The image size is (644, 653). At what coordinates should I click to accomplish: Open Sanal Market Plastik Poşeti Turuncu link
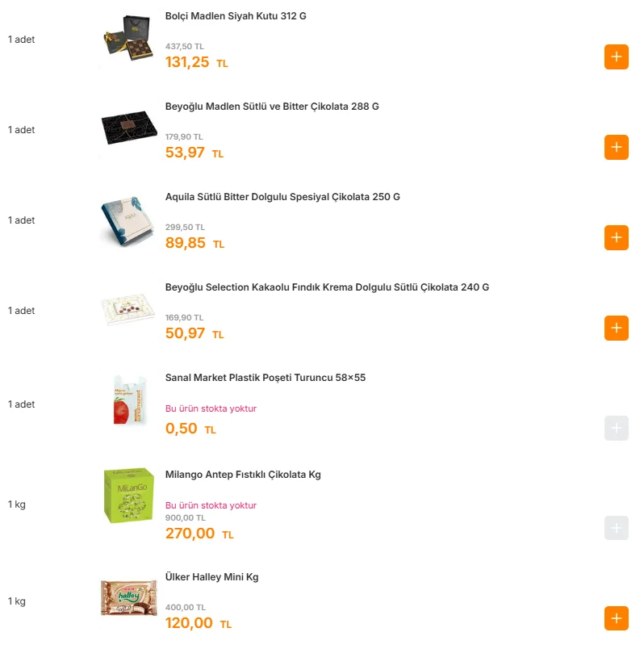point(266,378)
